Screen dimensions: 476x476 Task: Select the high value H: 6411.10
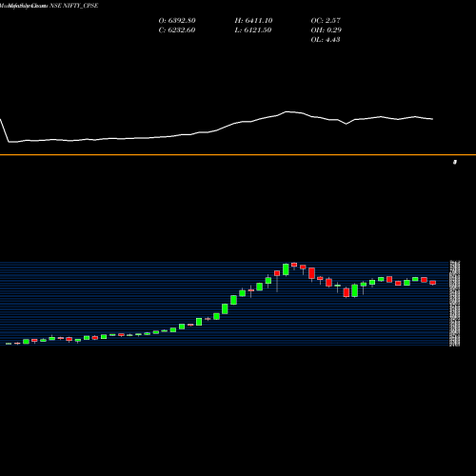coord(253,21)
